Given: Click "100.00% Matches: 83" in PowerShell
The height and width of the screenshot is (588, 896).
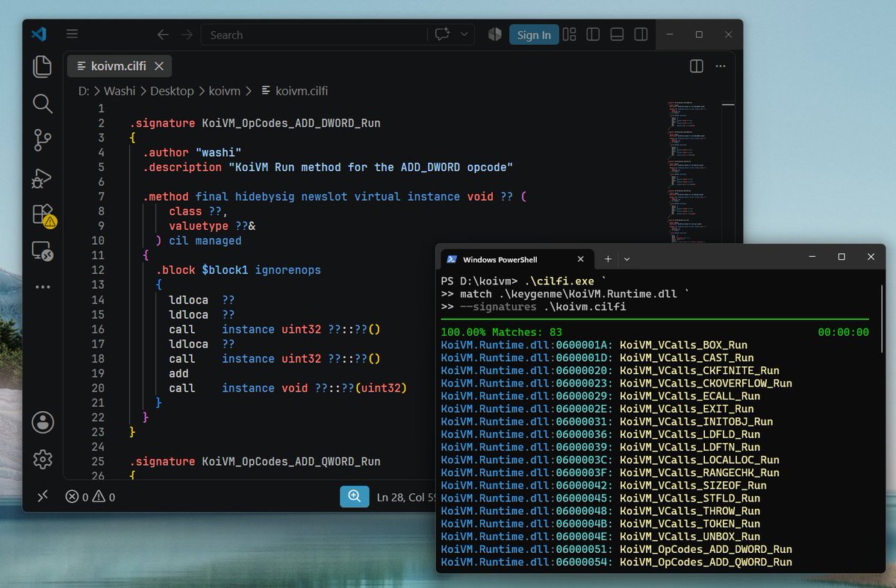Looking at the screenshot, I should [502, 332].
